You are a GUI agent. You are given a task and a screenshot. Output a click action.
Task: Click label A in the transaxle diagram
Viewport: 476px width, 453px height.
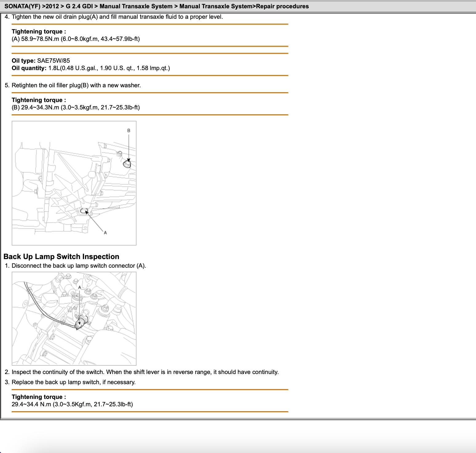tap(105, 233)
